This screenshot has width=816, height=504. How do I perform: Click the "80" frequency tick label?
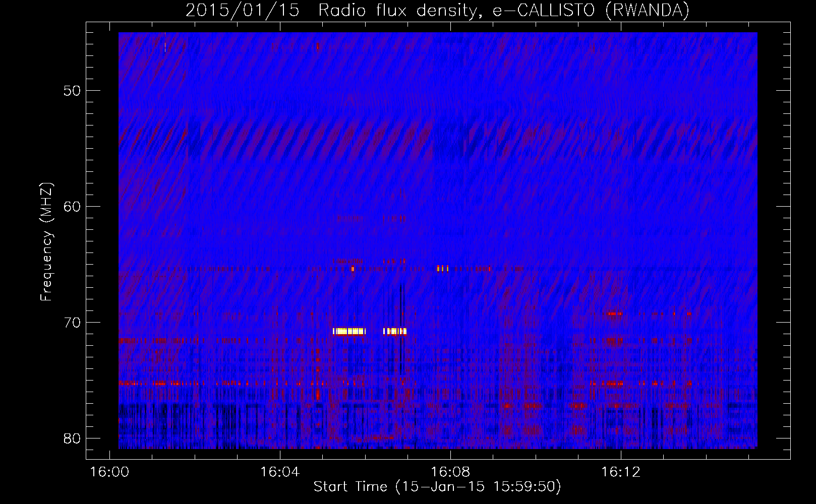click(x=72, y=438)
